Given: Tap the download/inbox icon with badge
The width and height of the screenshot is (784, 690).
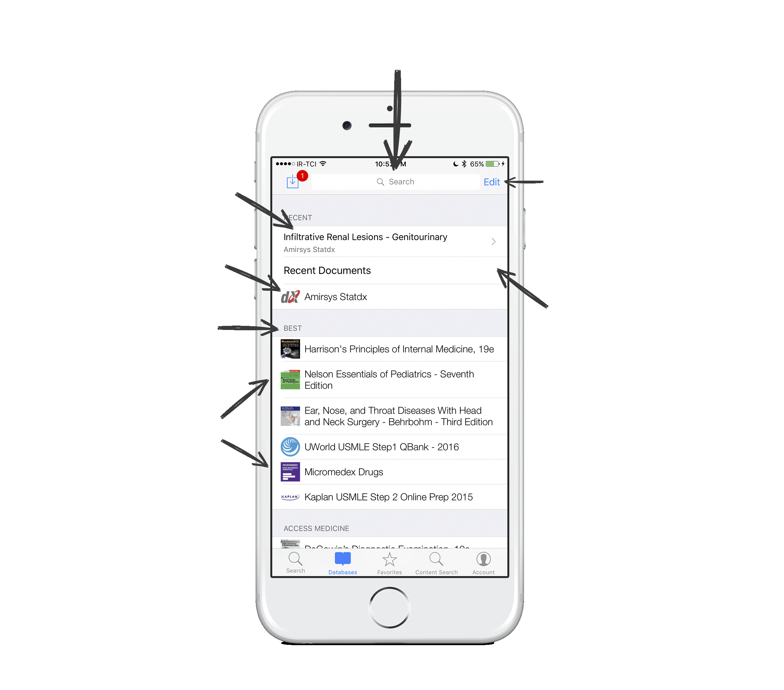Looking at the screenshot, I should tap(293, 181).
